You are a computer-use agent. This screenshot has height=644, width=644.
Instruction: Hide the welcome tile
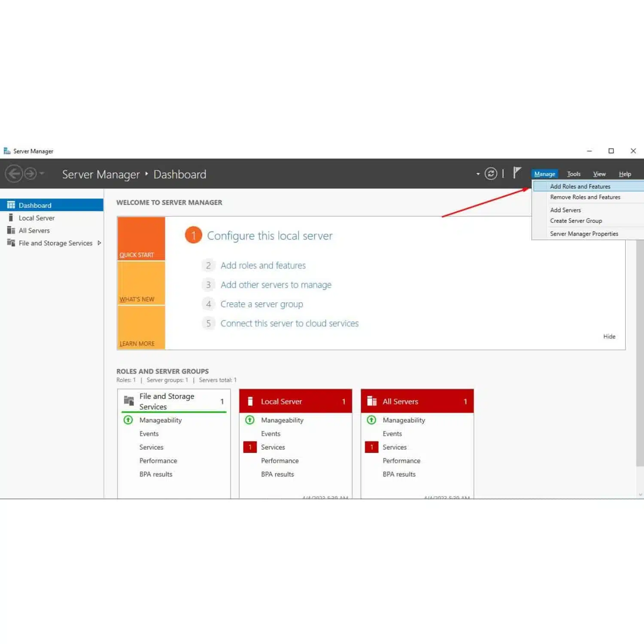[609, 337]
